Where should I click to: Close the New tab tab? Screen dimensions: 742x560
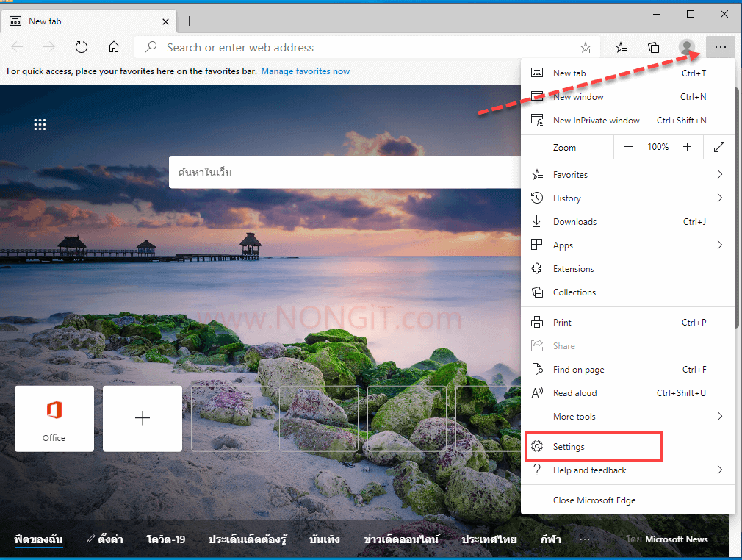click(x=165, y=21)
